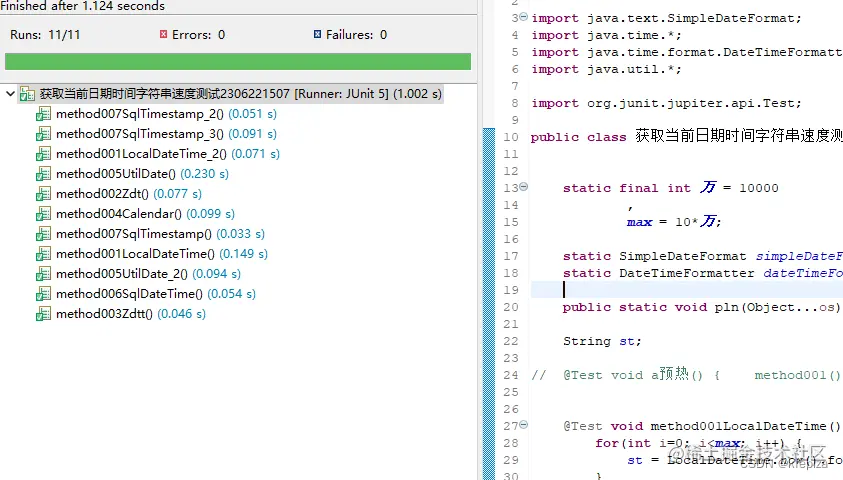
Task: Click line number 20 in the gutter
Action: pos(511,307)
